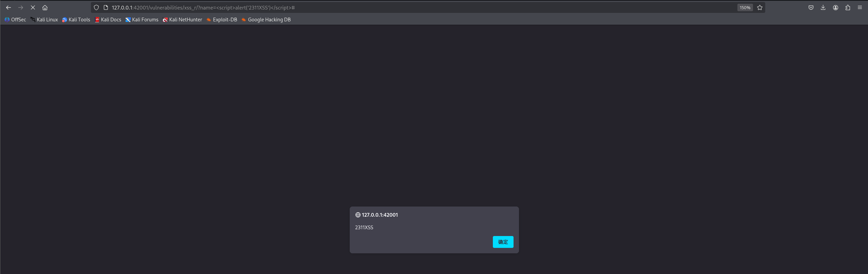Open the Firefox account icon
The image size is (868, 274).
click(835, 7)
